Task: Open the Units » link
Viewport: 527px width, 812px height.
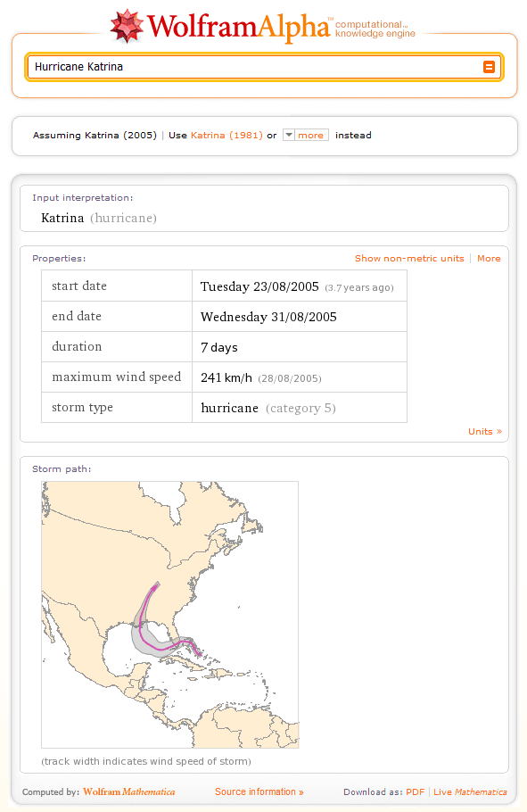Action: [x=485, y=431]
